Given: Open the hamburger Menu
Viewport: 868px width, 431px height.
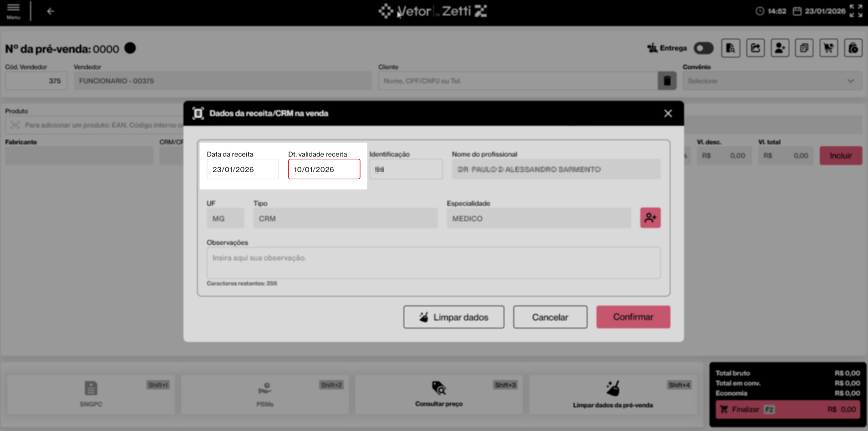Looking at the screenshot, I should coord(13,11).
